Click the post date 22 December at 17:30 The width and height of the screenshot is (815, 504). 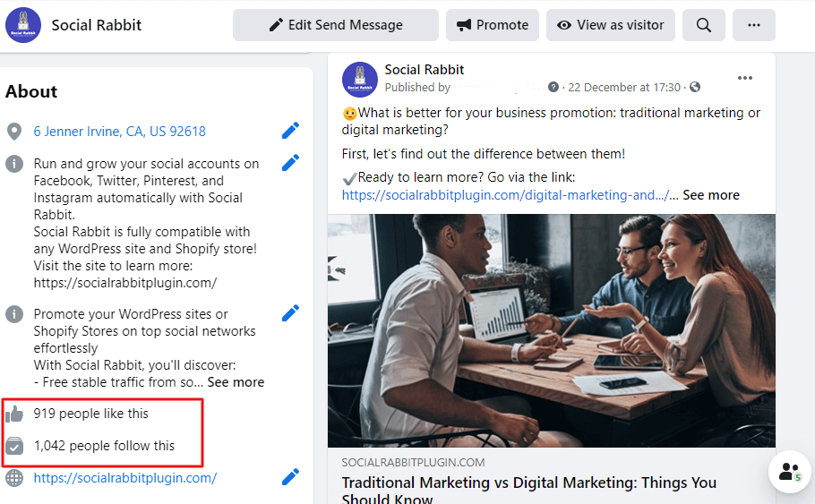click(623, 88)
